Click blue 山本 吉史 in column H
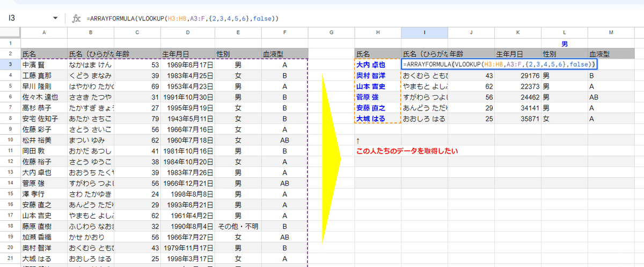The height and width of the screenshot is (267, 644). 378,86
